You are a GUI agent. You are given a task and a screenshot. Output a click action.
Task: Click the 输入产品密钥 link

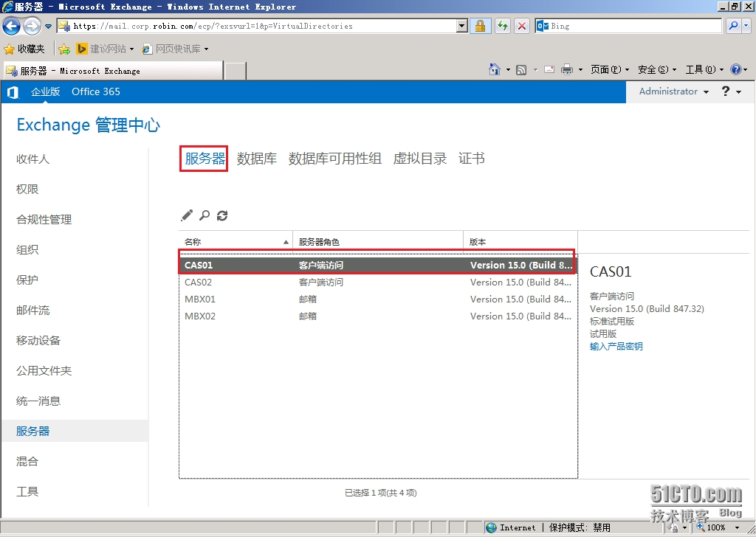616,346
